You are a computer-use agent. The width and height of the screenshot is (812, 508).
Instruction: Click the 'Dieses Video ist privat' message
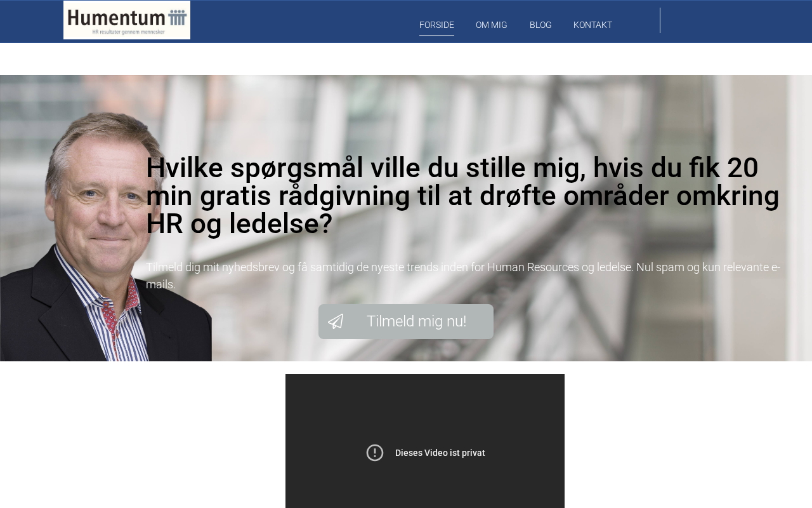click(x=440, y=453)
